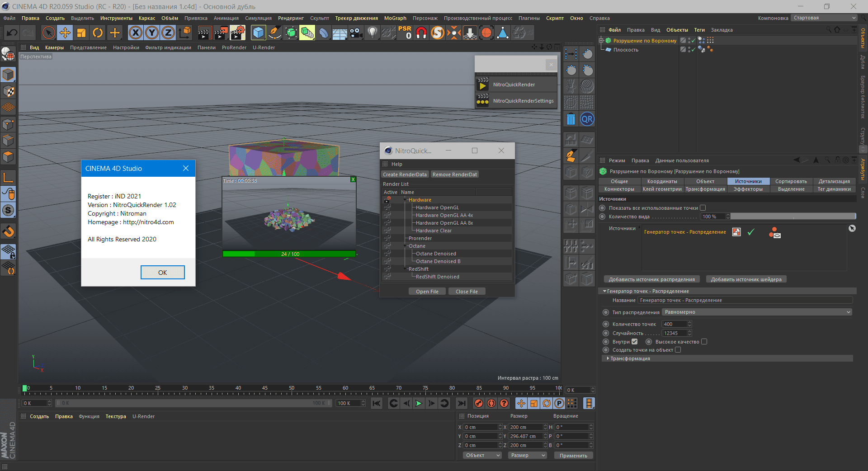
Task: Open Компоновка 'Стартовая' layout dropdown
Action: pos(824,18)
